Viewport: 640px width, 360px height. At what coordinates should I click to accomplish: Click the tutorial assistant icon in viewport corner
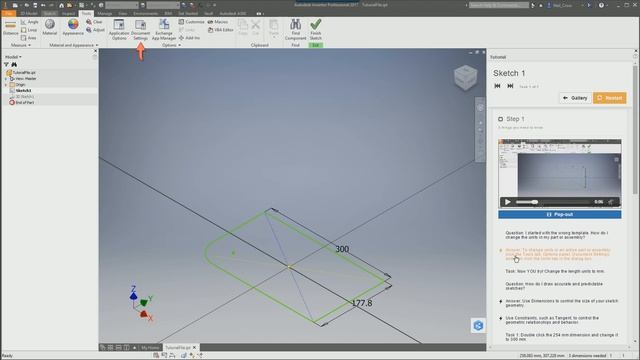click(x=478, y=325)
